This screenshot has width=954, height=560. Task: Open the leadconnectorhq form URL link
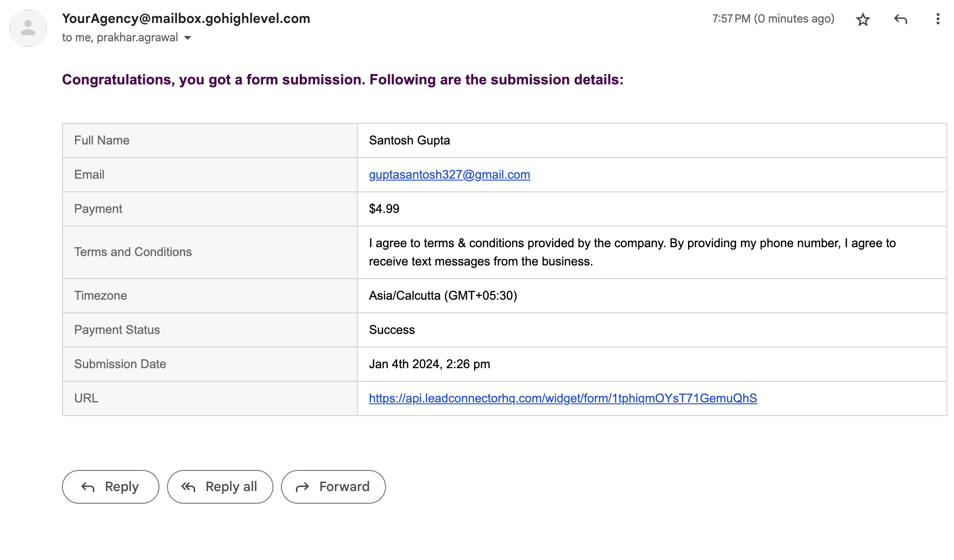(x=563, y=398)
